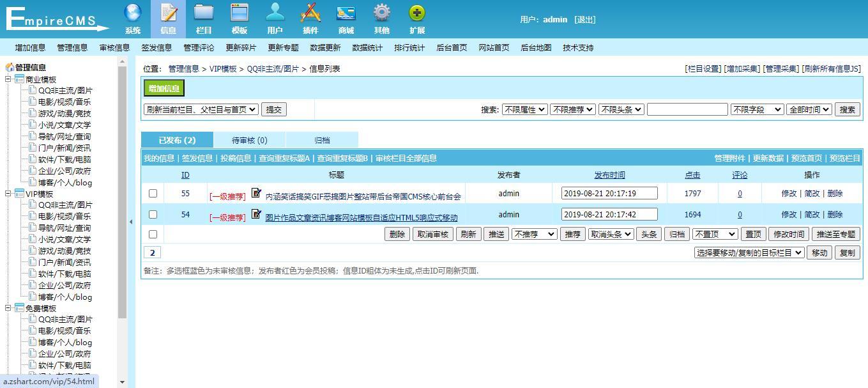Open the 不限头条 search dropdown
This screenshot has height=388, width=868.
[621, 109]
